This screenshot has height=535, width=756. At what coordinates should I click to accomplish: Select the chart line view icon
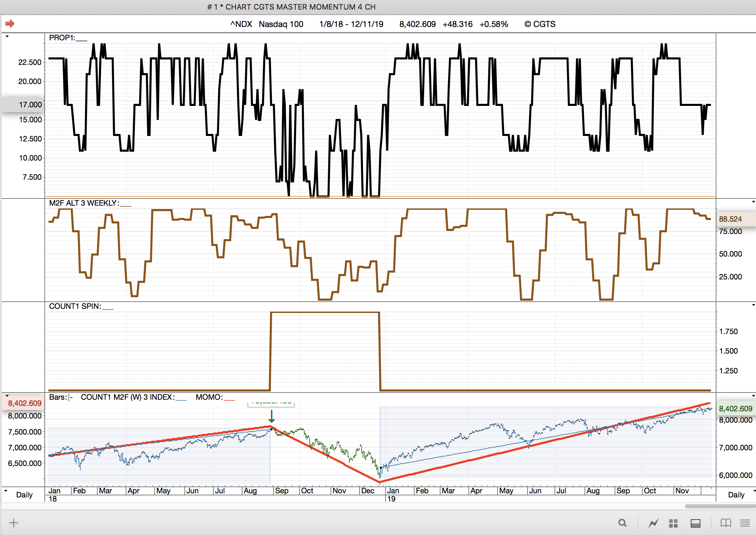(x=654, y=523)
